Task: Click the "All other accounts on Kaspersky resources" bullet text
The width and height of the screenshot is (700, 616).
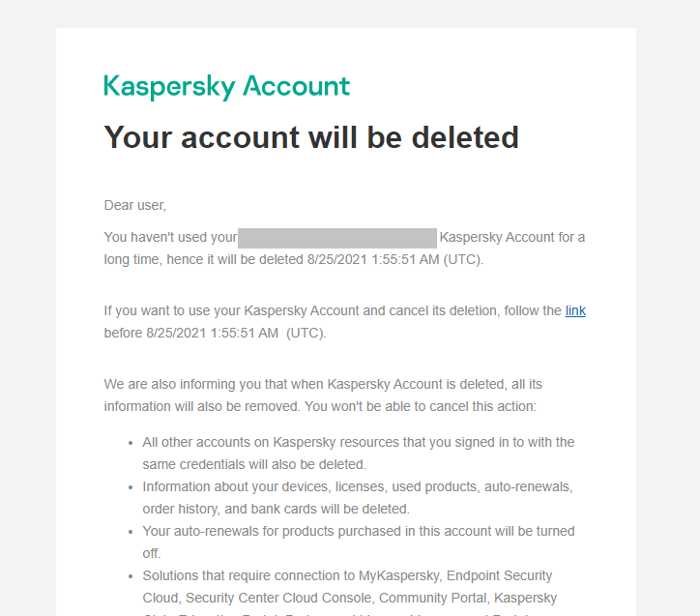Action: tap(358, 442)
